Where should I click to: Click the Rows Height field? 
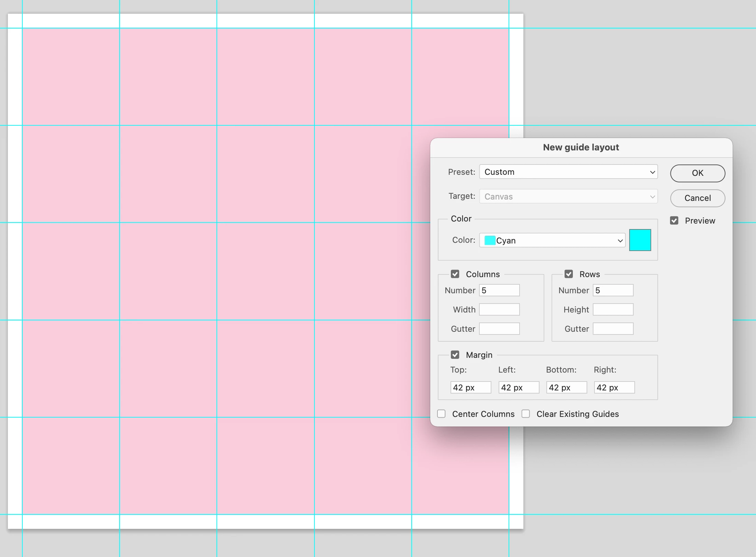pos(613,310)
